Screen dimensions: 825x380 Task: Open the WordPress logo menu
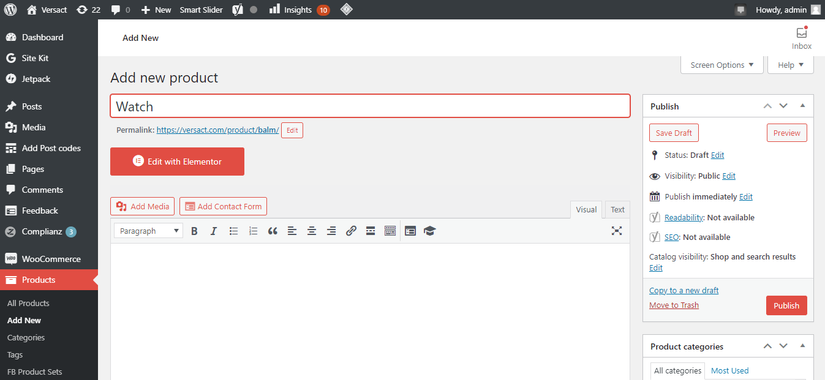click(11, 9)
